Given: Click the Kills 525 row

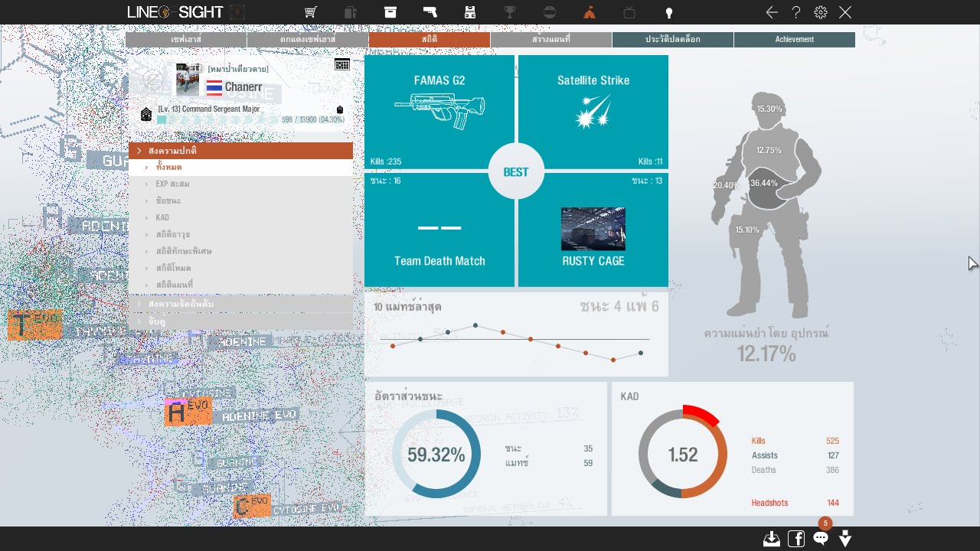Looking at the screenshot, I should (795, 441).
